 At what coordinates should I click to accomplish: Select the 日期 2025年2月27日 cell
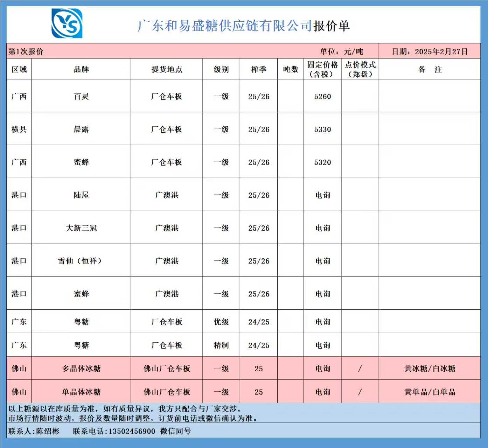click(430, 51)
